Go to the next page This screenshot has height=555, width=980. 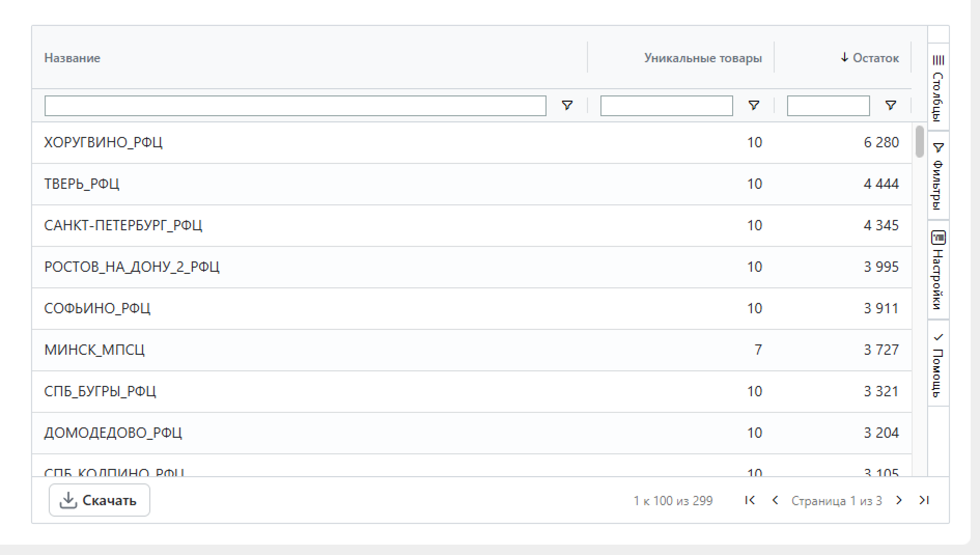[899, 500]
